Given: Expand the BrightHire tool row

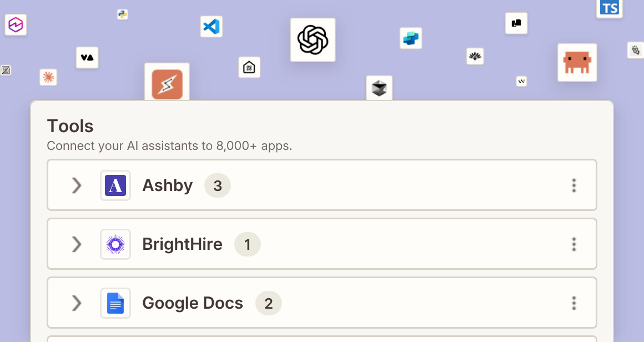Looking at the screenshot, I should [x=77, y=244].
